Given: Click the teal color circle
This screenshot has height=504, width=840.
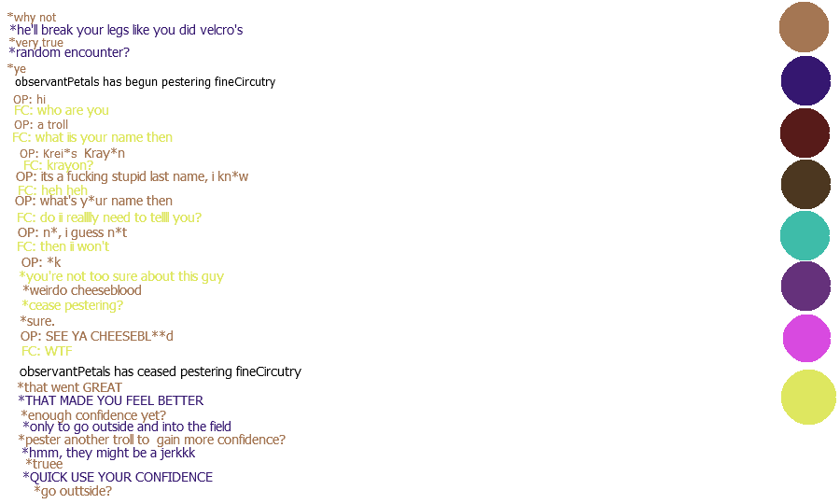Looking at the screenshot, I should [805, 235].
